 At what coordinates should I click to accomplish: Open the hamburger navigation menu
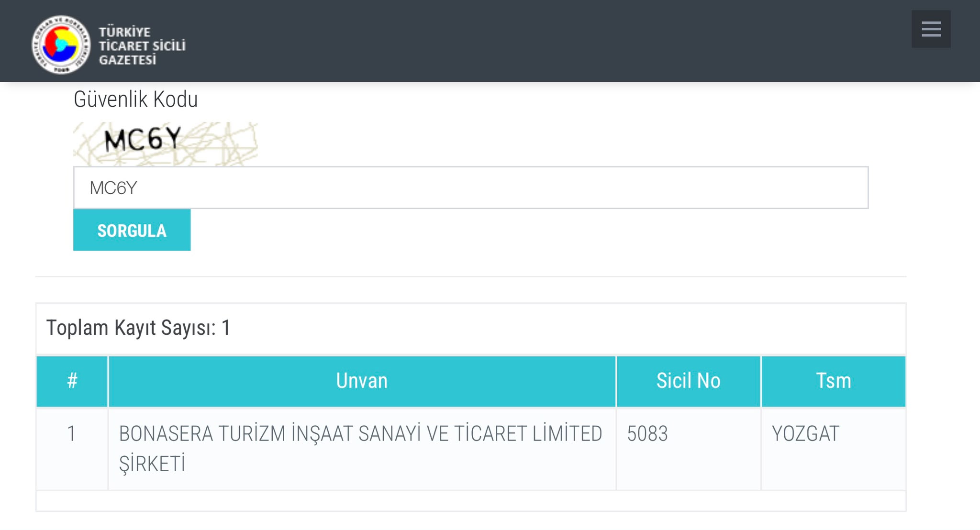tap(931, 29)
